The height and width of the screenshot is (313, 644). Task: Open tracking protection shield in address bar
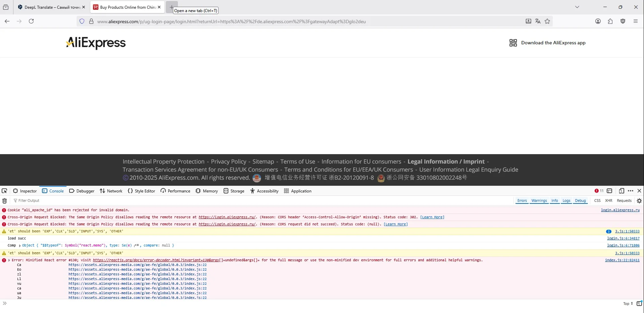pyautogui.click(x=82, y=21)
